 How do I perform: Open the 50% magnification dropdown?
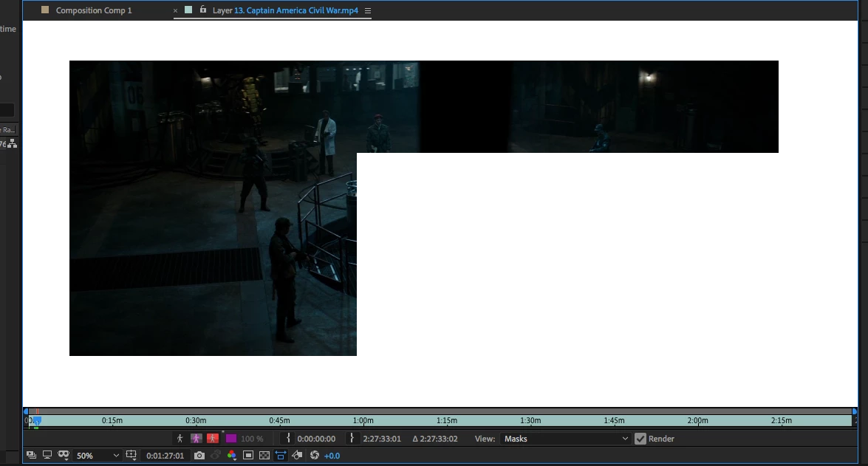coord(98,456)
